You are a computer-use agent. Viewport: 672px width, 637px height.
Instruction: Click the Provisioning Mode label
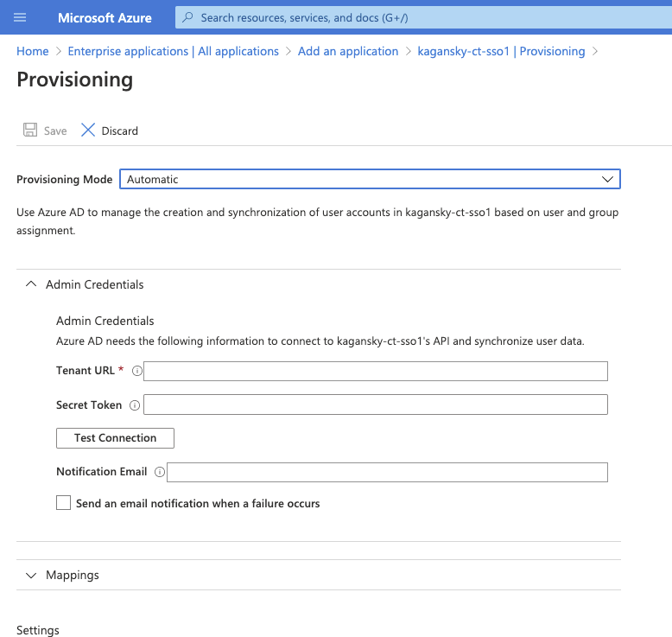tap(64, 179)
